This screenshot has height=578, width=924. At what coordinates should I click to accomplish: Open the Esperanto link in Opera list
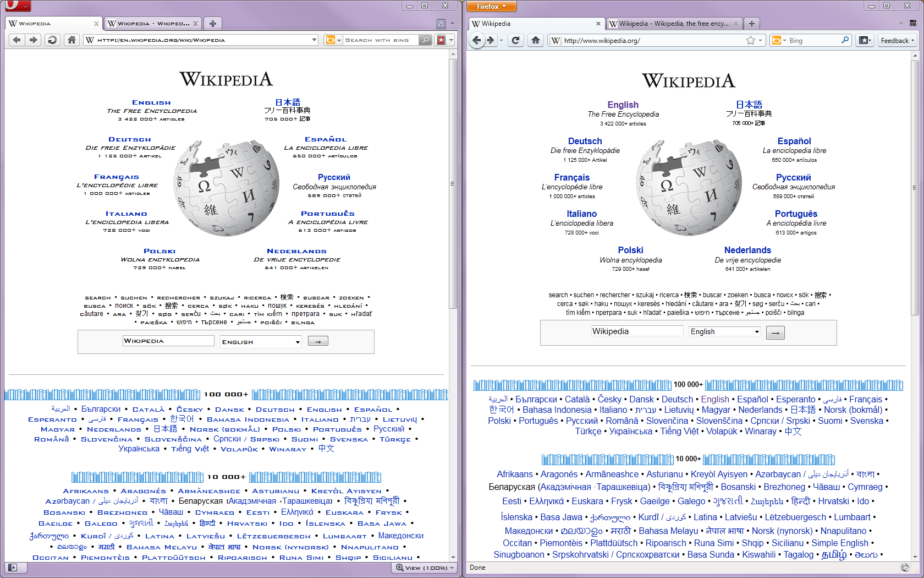coord(52,419)
